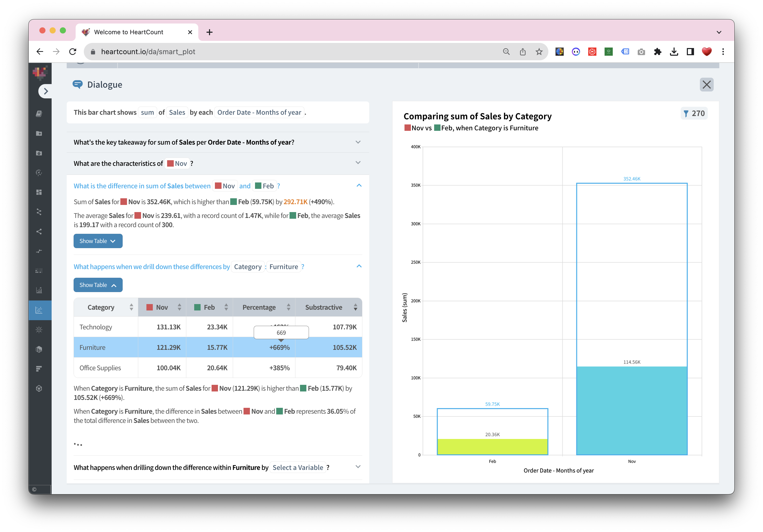This screenshot has width=763, height=532.
Task: Open the book icon in the sidebar
Action: (39, 114)
